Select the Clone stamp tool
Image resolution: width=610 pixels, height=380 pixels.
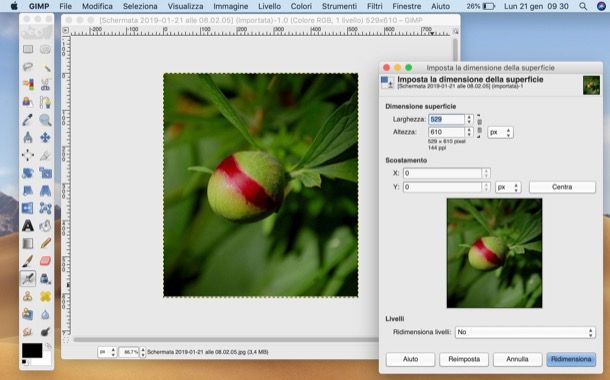[28, 296]
